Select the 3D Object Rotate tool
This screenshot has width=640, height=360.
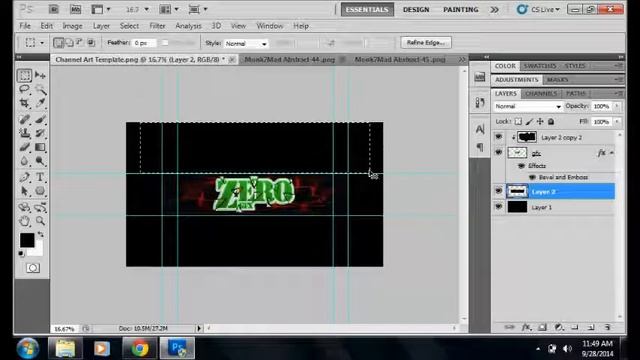[24, 207]
